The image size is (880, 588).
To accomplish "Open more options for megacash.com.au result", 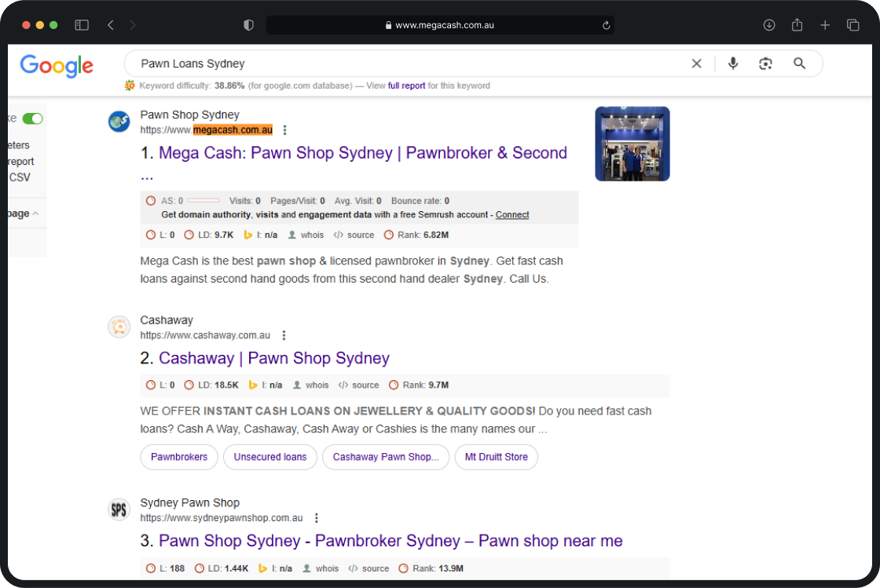I will (x=285, y=130).
